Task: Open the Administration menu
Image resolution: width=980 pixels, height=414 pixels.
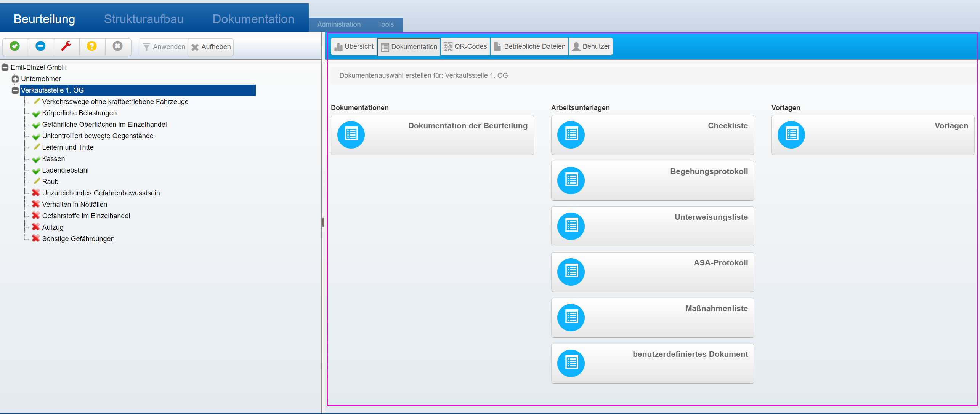Action: [339, 24]
